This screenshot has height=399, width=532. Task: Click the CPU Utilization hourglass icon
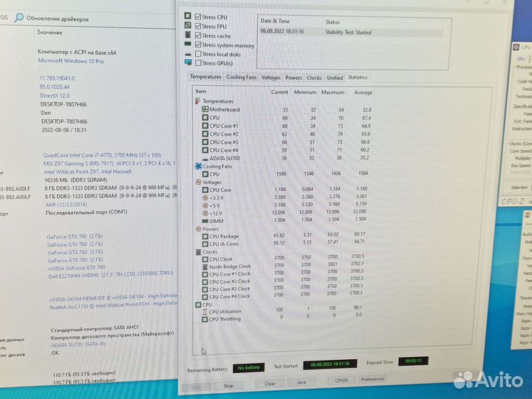205,312
